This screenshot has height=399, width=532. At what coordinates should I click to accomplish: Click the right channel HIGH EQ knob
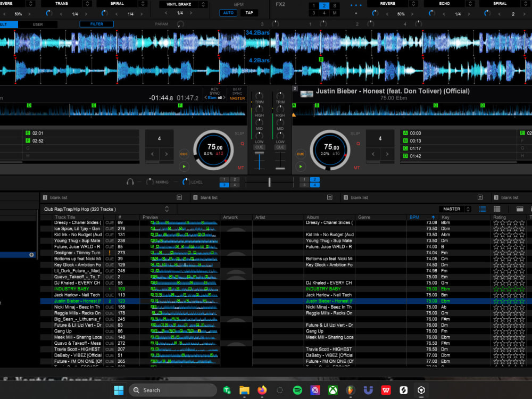[280, 109]
